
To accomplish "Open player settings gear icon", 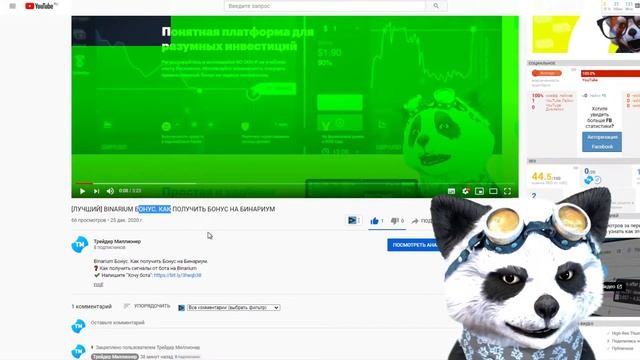I will pos(466,191).
